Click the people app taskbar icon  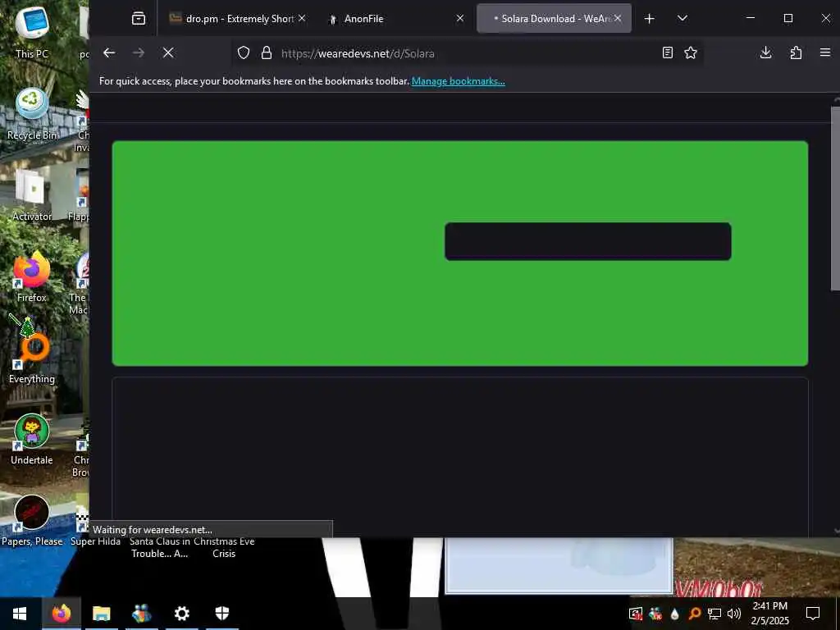coord(141,614)
